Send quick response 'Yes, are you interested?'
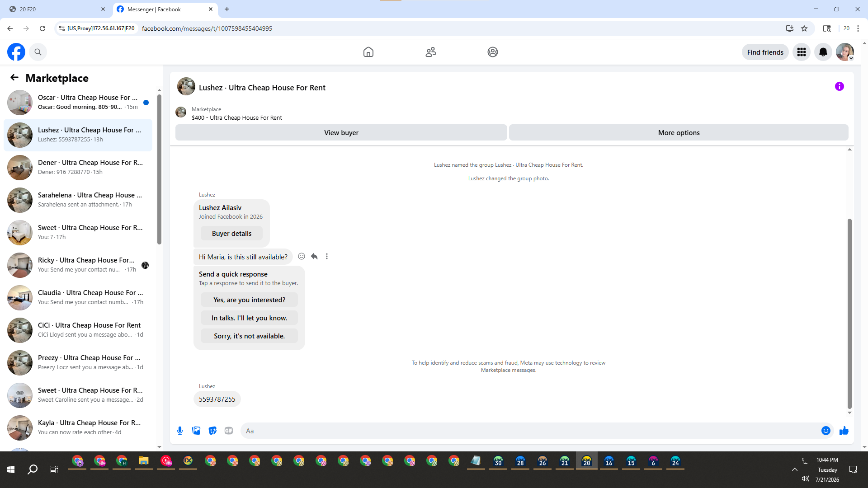Screen dimensions: 868x488 point(249,300)
